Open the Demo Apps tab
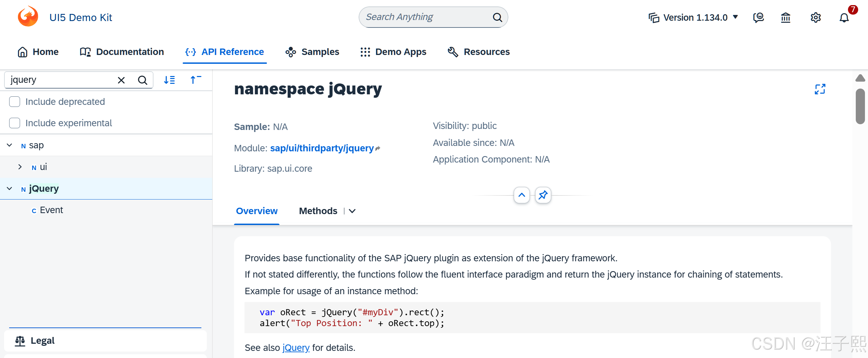The height and width of the screenshot is (358, 868). tap(393, 52)
